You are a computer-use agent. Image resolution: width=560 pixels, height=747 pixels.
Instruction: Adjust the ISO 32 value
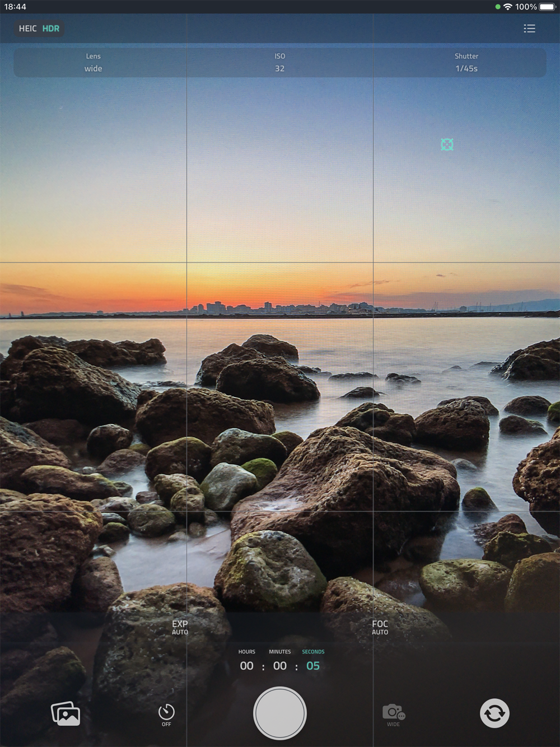pos(280,63)
